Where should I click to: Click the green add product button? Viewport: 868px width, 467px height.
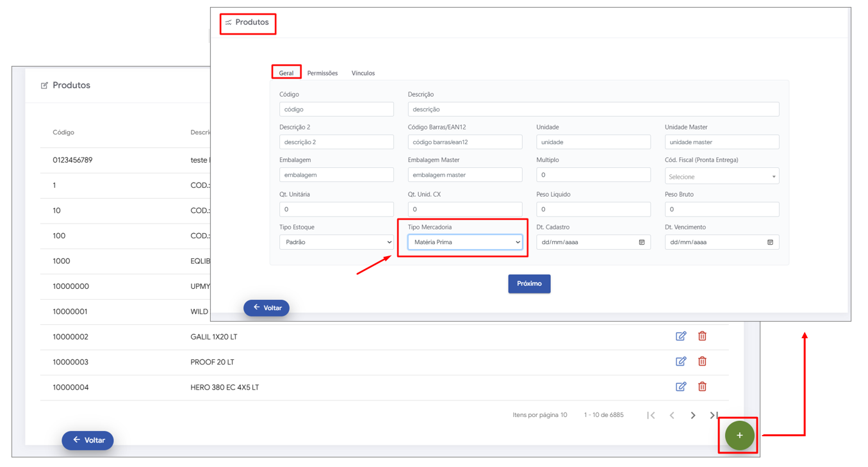coord(739,436)
